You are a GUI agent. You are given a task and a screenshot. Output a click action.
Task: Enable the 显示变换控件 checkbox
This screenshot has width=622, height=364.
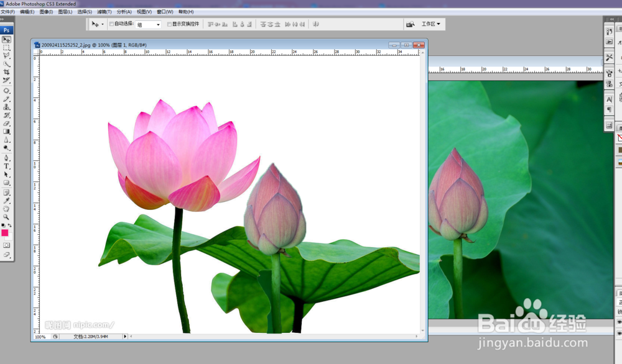[x=169, y=24]
